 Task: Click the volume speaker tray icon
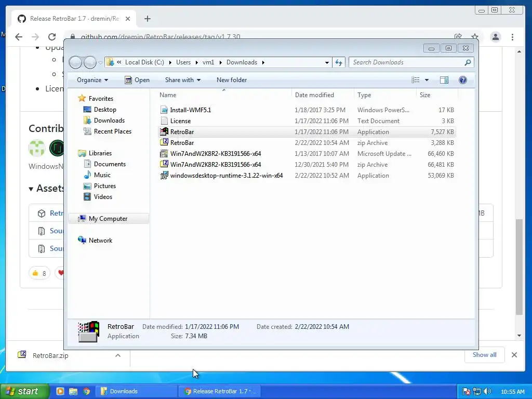(x=487, y=392)
